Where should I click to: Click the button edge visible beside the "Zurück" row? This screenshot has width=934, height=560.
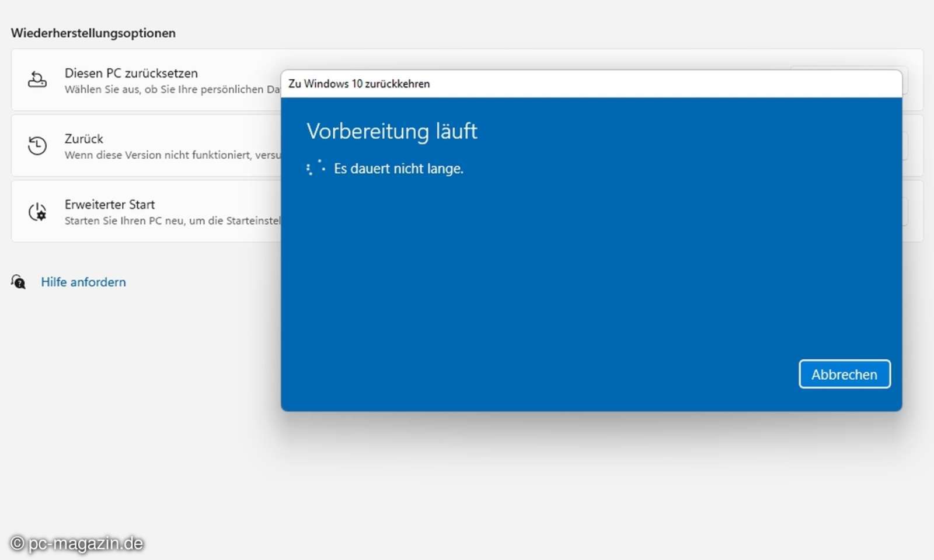tap(906, 146)
